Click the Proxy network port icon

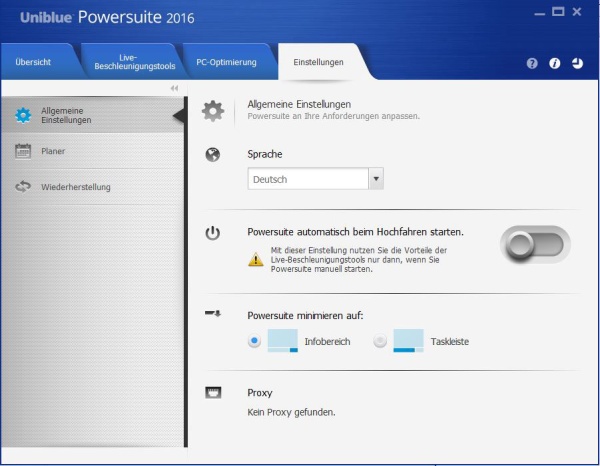[213, 393]
